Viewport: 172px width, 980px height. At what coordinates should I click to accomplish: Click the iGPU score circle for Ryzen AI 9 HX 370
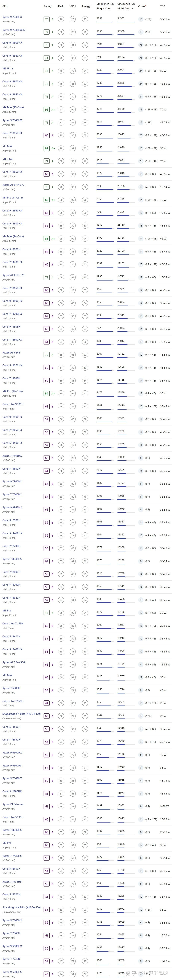click(x=72, y=187)
